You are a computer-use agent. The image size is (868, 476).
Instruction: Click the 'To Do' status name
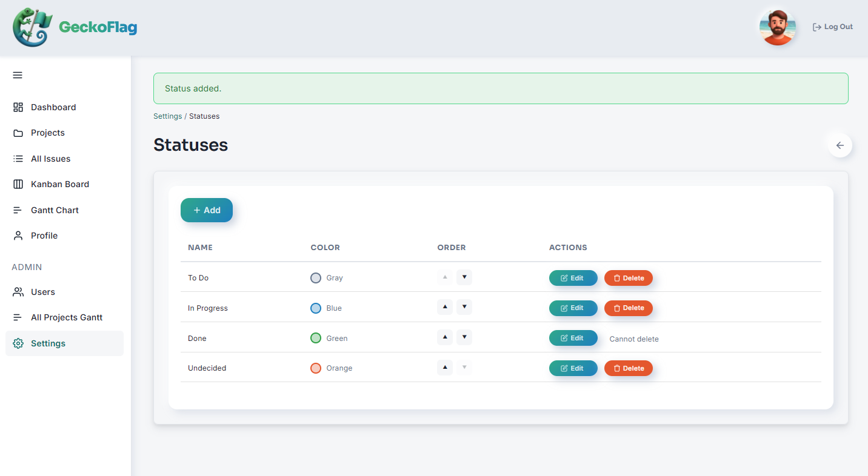tap(198, 278)
